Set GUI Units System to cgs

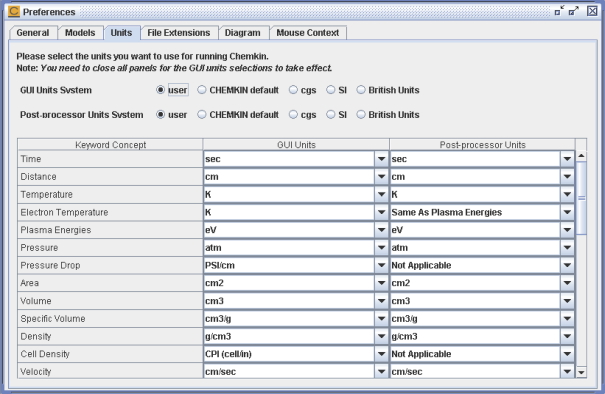pyautogui.click(x=303, y=90)
